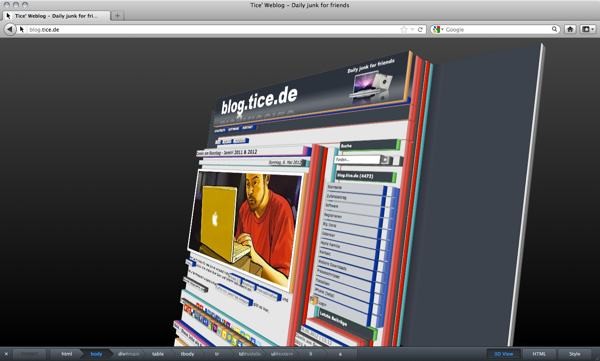Select the tr breadcrumb node

217,354
